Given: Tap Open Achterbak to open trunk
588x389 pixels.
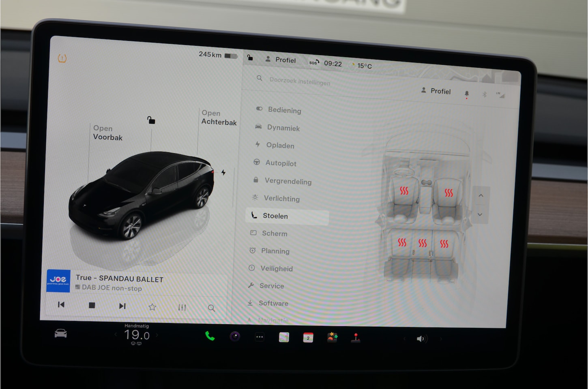Looking at the screenshot, I should 219,118.
